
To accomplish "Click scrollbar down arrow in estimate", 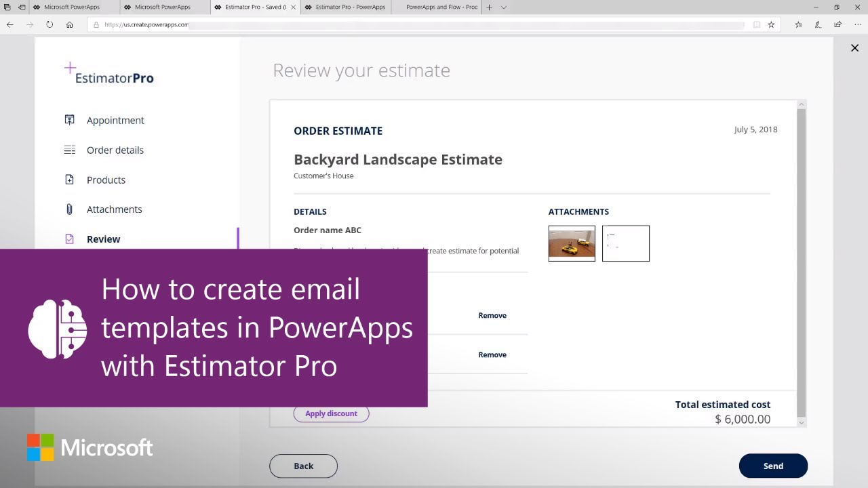I will click(801, 422).
